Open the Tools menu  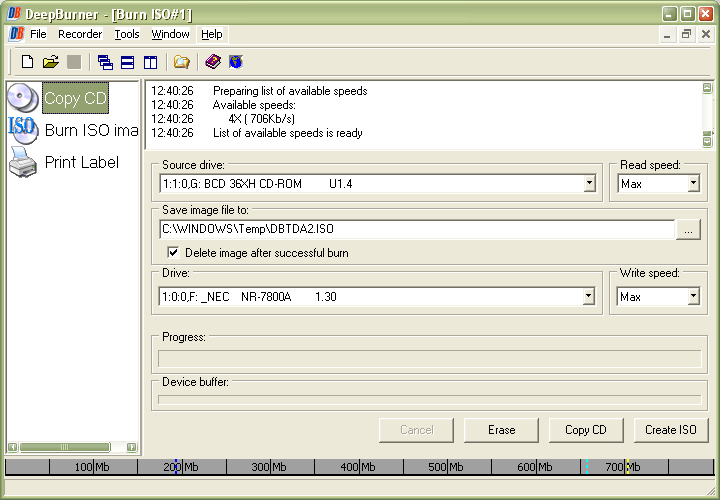coord(127,34)
